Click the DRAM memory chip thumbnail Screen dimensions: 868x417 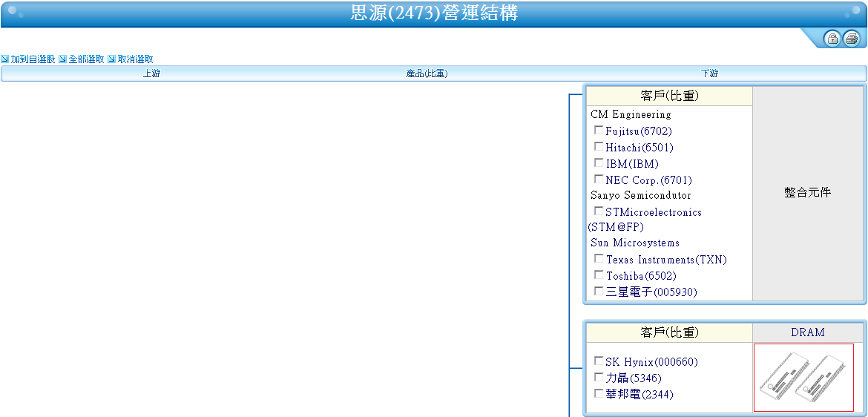point(803,377)
